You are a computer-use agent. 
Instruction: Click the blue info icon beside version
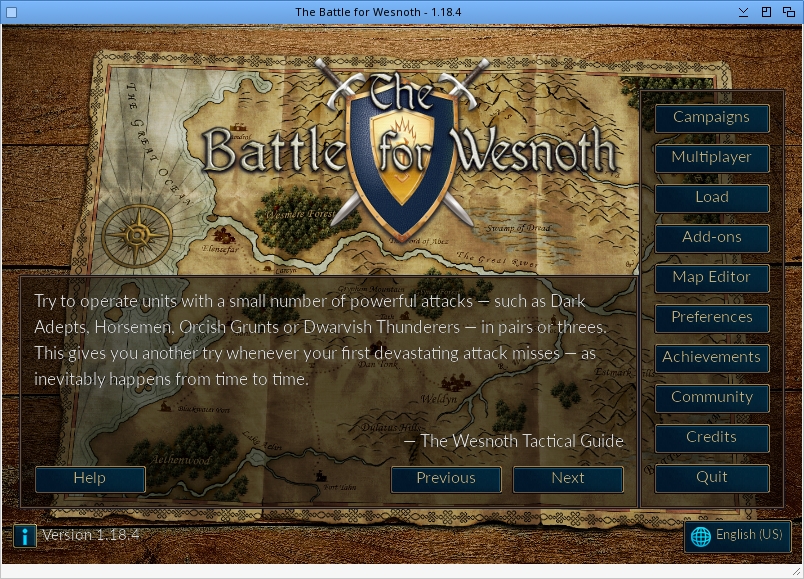pyautogui.click(x=25, y=536)
